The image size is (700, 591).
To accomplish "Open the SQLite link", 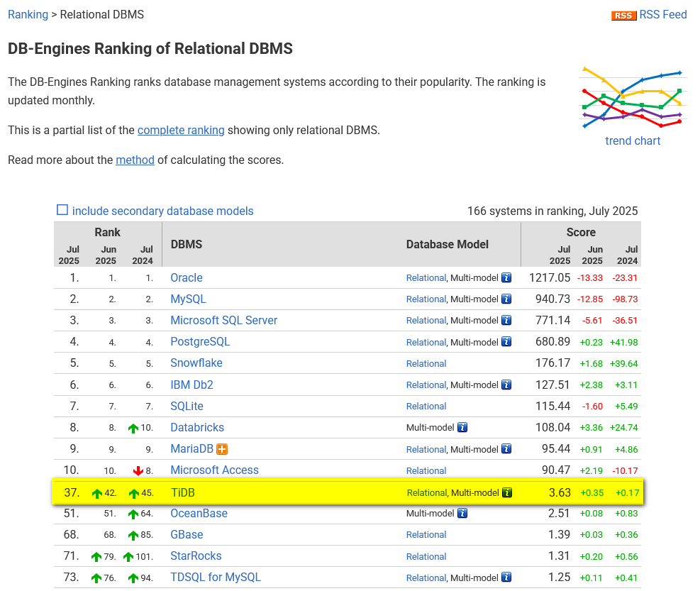I will coord(187,406).
